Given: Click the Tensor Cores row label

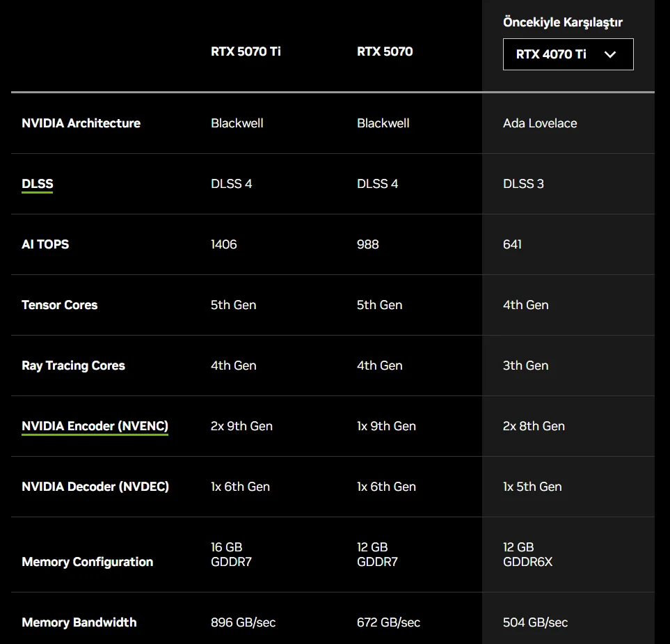Looking at the screenshot, I should point(59,305).
